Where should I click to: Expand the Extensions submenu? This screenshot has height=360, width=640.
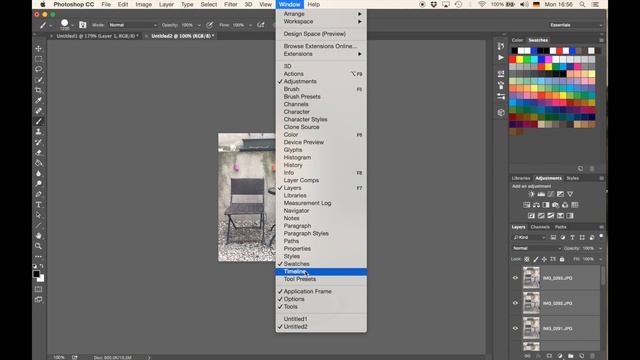pyautogui.click(x=321, y=54)
